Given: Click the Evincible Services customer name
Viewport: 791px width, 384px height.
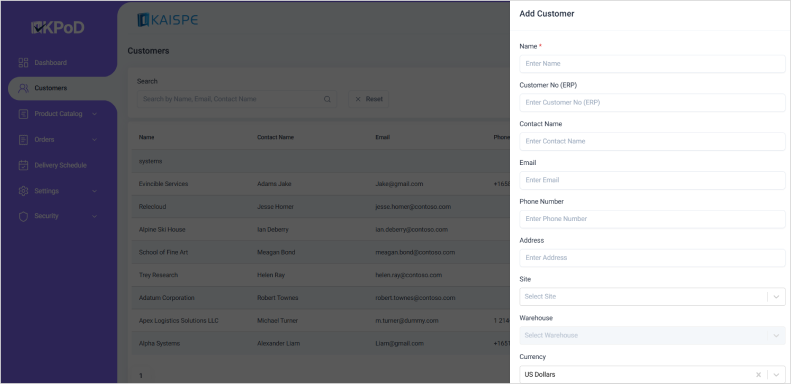Looking at the screenshot, I should tap(163, 184).
